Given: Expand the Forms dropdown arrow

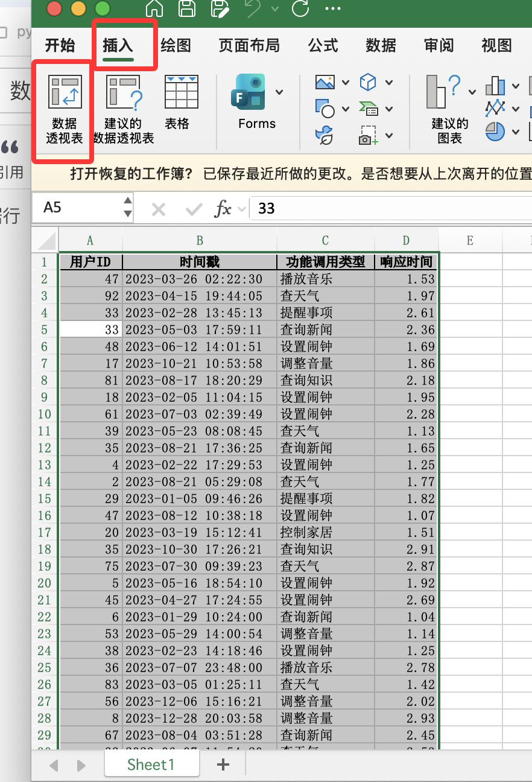Looking at the screenshot, I should pyautogui.click(x=279, y=92).
